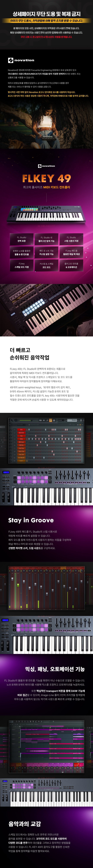Select the 'FL Studio 스텝 시퀀서 지원' feature box
The height and width of the screenshot is (868, 93).
[71, 239]
